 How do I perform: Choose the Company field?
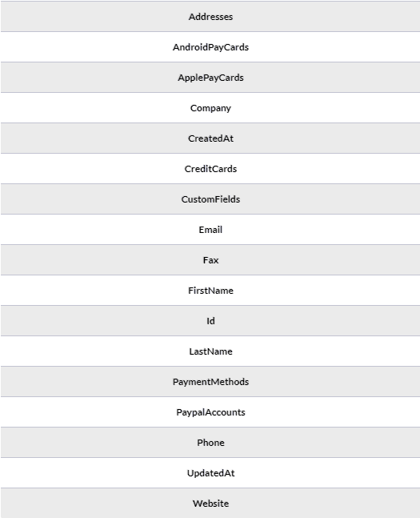210,108
